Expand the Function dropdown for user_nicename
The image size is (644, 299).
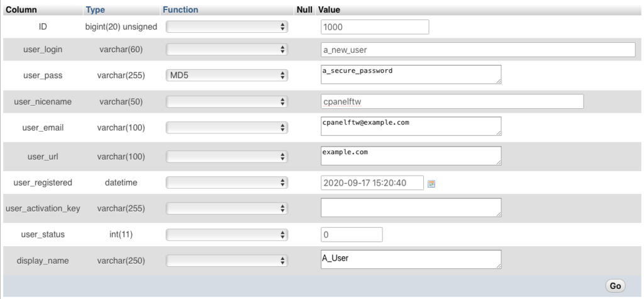point(226,102)
